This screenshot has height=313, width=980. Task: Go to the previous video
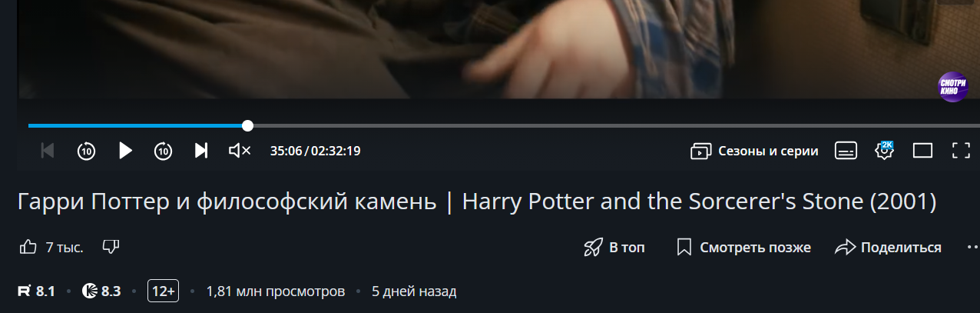click(48, 151)
